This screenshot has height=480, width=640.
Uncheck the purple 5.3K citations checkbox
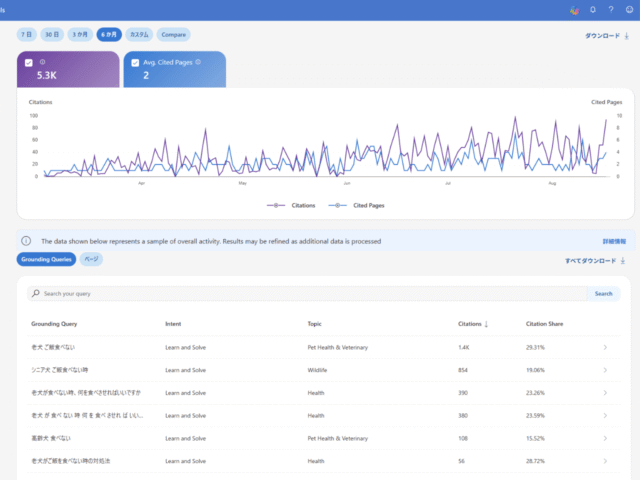(29, 63)
